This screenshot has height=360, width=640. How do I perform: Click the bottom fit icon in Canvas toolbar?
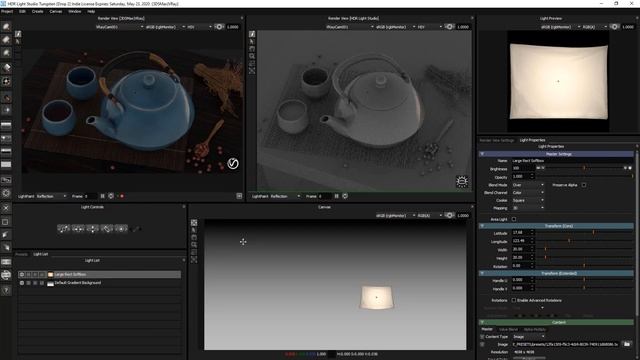pyautogui.click(x=194, y=260)
